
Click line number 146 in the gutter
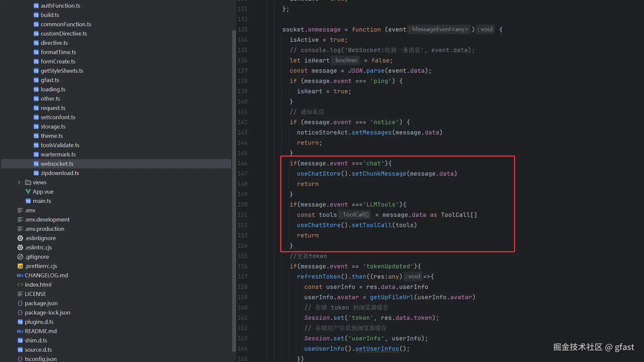(243, 163)
